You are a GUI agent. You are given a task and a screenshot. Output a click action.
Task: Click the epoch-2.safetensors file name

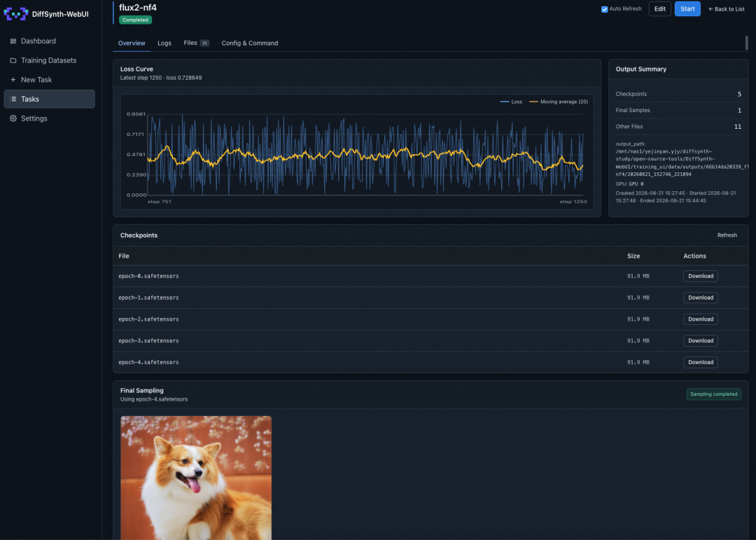pyautogui.click(x=148, y=319)
